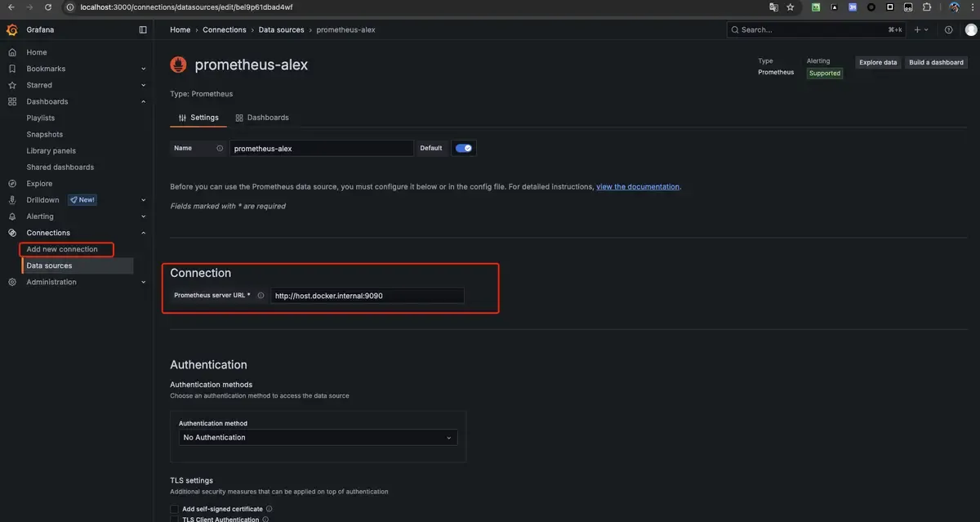Click the dock sidebar menu icon
Viewport: 980px width, 522px height.
tap(143, 29)
